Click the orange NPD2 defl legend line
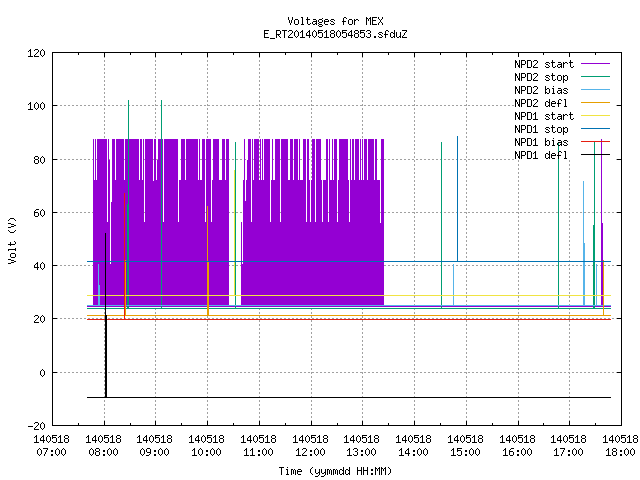 point(595,102)
